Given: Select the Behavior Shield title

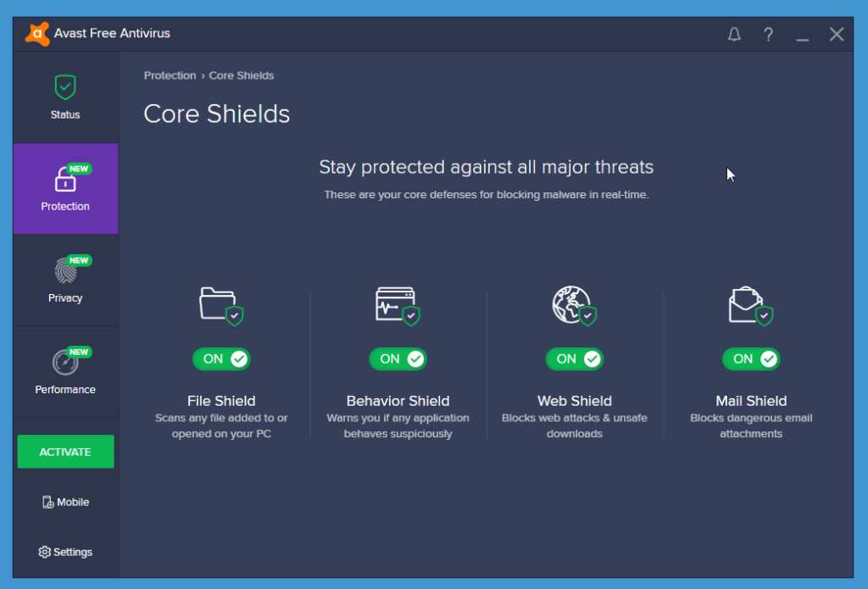Looking at the screenshot, I should click(x=398, y=401).
